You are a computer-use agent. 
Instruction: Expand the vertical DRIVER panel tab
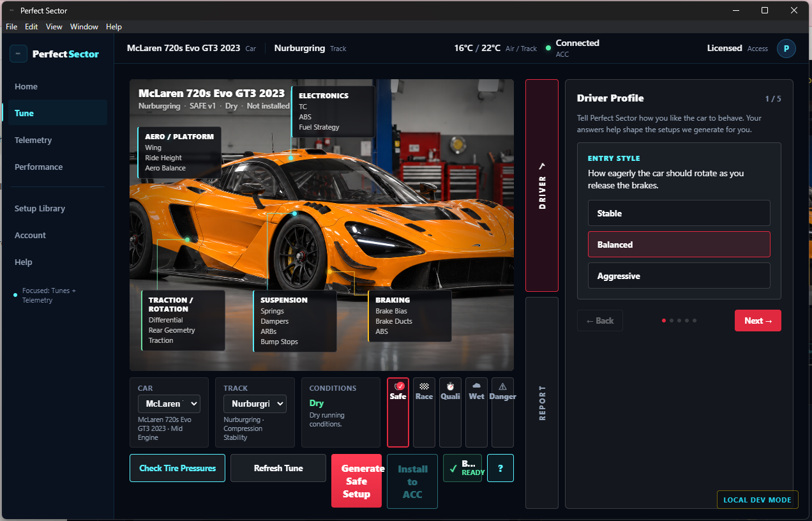coord(542,185)
